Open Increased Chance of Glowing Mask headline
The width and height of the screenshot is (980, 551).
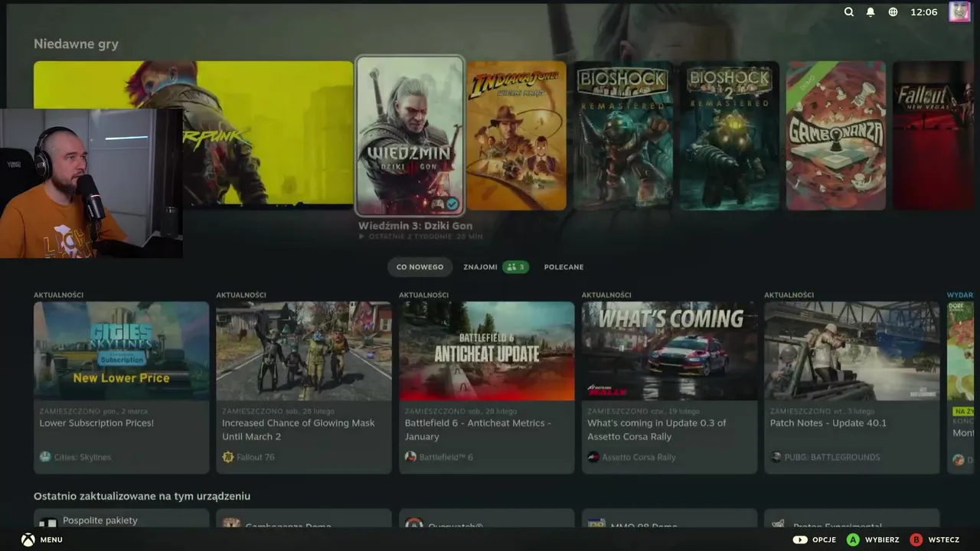click(298, 430)
